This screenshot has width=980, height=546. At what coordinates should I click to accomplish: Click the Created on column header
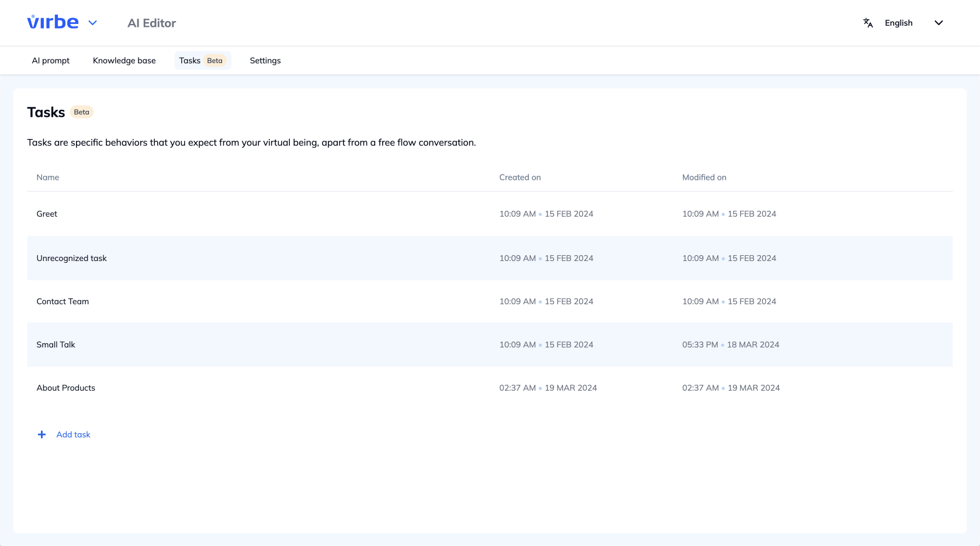(520, 178)
